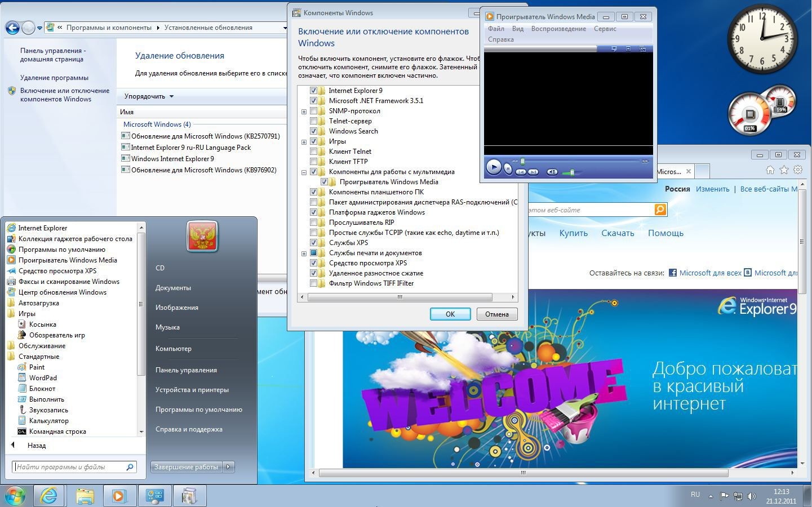Collapse the Стандартные folder in Start menu
Screen dimensions: 812x507
click(x=38, y=356)
